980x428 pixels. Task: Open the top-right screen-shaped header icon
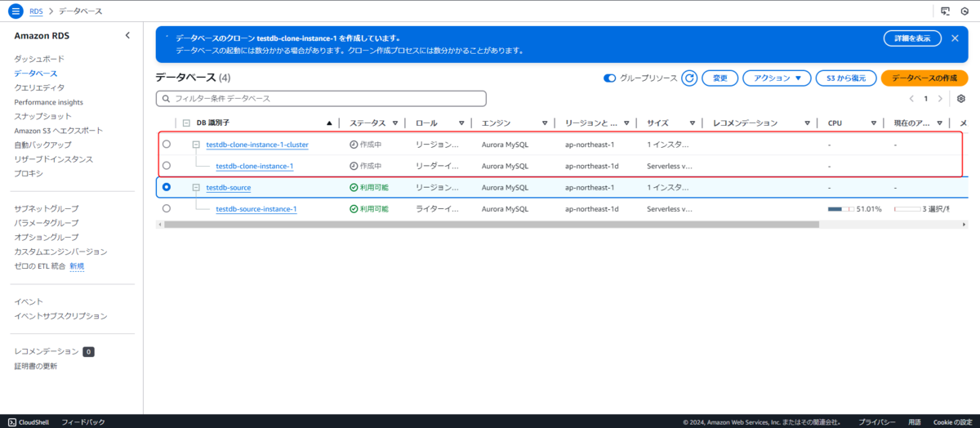(945, 11)
